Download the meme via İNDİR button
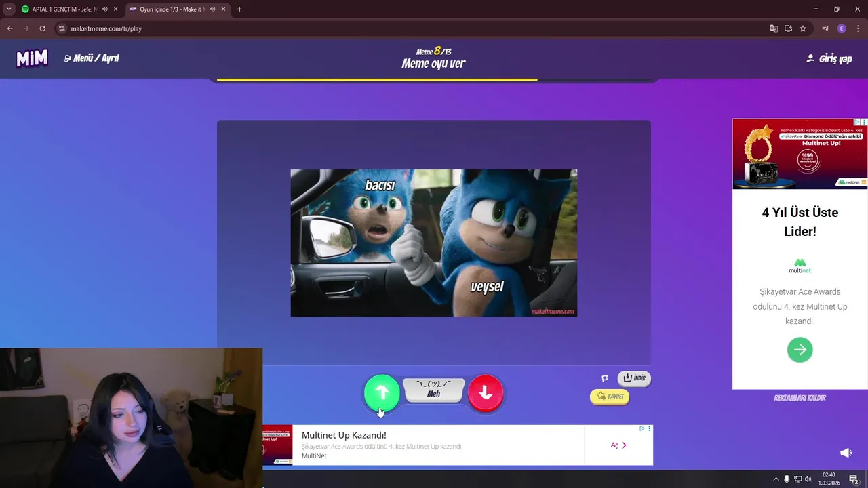Screen dimensions: 868x488 click(x=634, y=378)
